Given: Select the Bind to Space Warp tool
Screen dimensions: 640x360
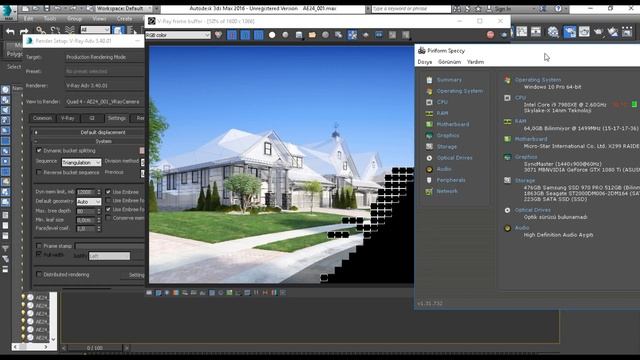Looking at the screenshot, I should (x=70, y=30).
